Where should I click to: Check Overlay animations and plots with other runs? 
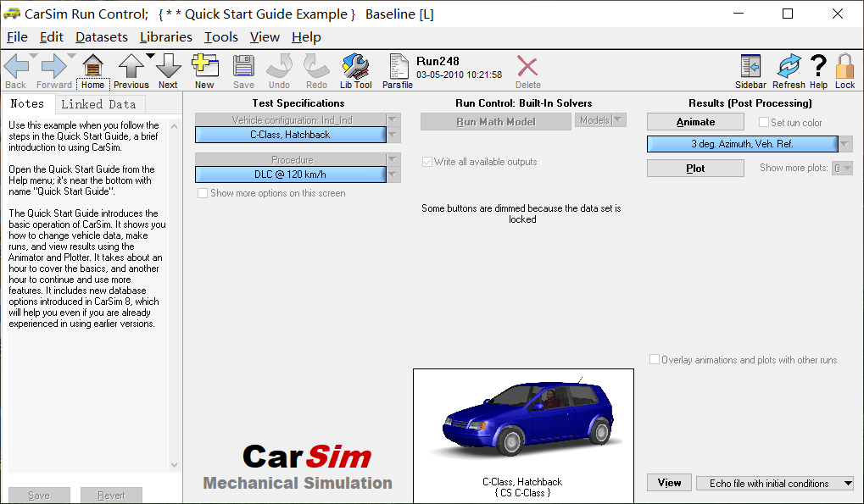tap(654, 359)
